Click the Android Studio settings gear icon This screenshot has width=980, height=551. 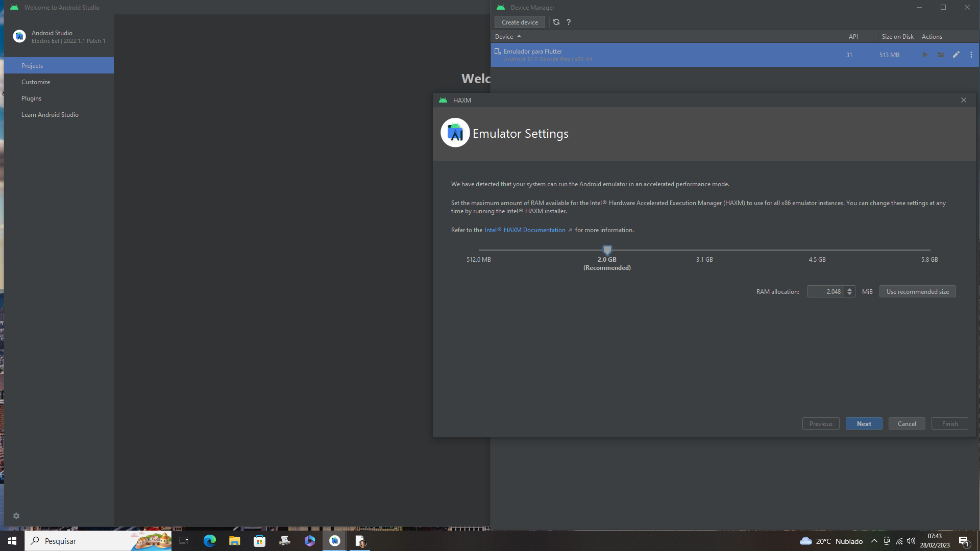(x=16, y=516)
